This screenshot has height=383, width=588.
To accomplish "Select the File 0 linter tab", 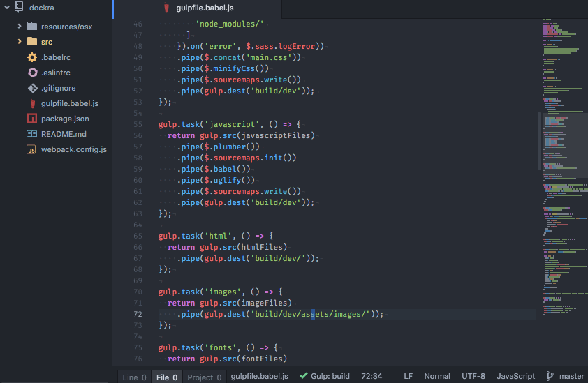I will (167, 377).
